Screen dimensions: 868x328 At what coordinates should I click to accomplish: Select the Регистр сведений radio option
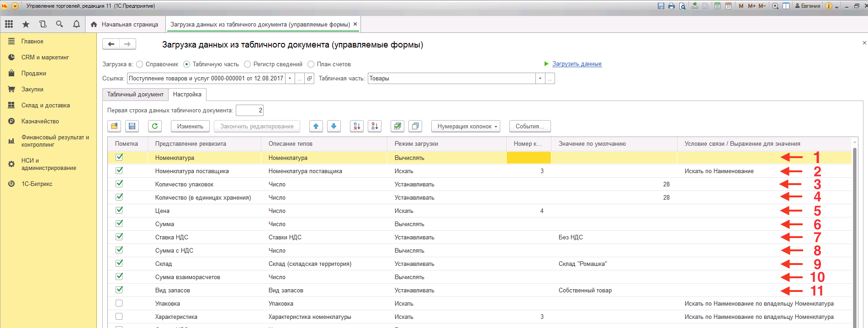(248, 64)
